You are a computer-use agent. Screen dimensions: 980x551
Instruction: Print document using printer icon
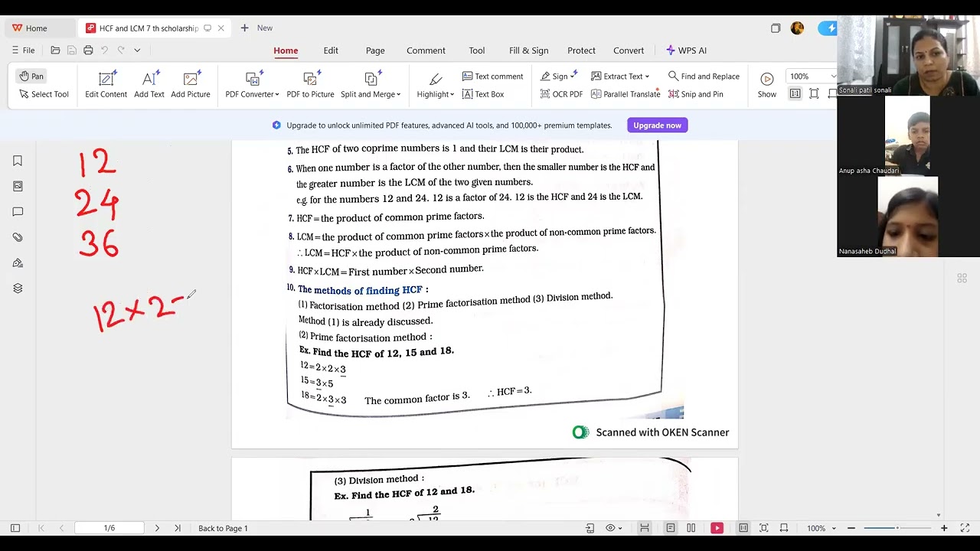(88, 51)
